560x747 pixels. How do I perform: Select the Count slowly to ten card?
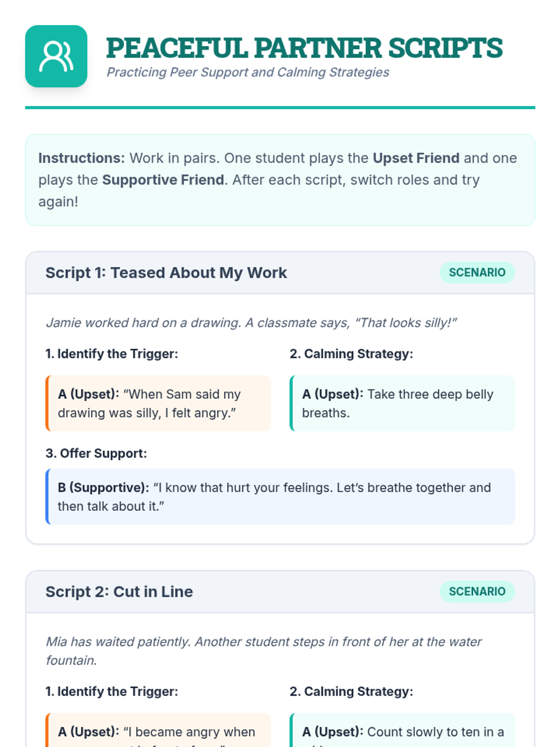point(402,730)
